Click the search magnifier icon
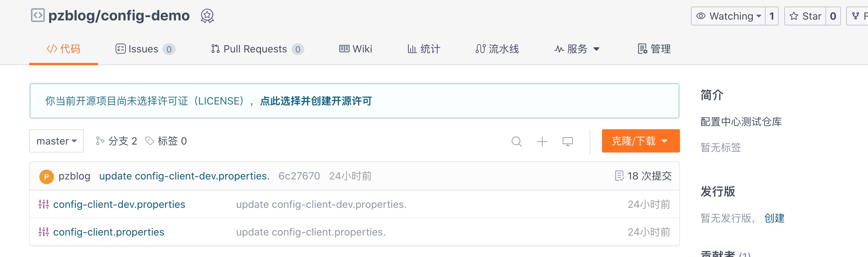The image size is (868, 257). click(516, 141)
